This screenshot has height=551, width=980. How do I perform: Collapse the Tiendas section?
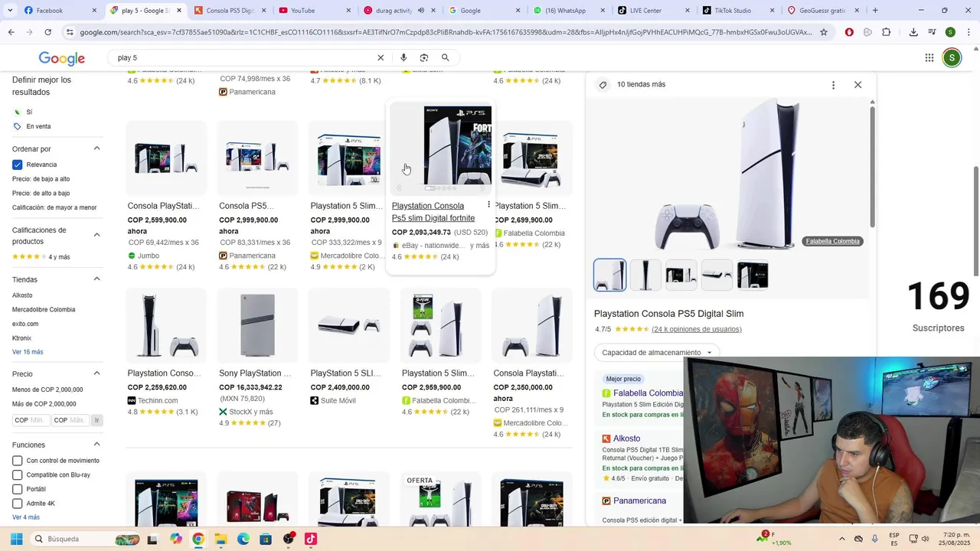(x=96, y=279)
